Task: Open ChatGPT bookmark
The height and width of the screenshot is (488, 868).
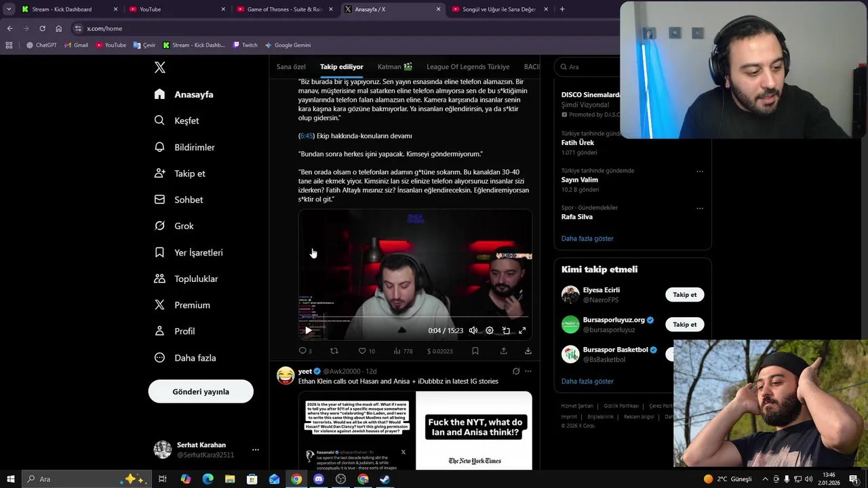Action: click(41, 45)
